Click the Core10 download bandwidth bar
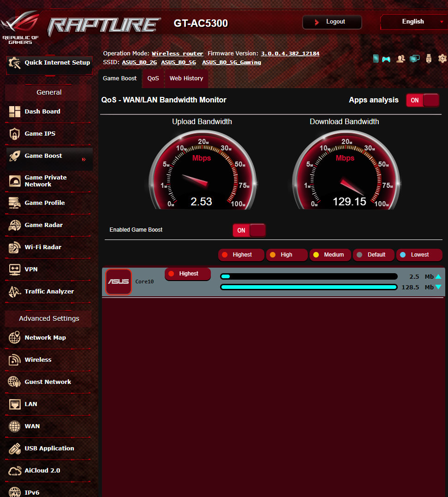The image size is (448, 497). (309, 287)
